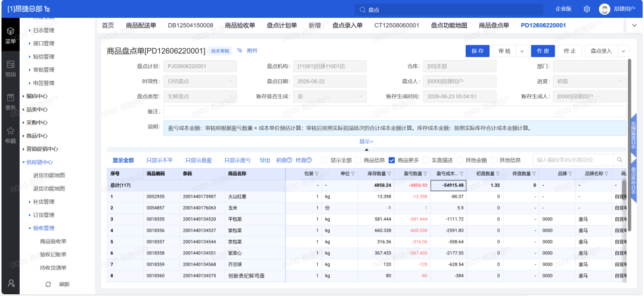Expand the 显示 section toggle
644x296 pixels.
(x=366, y=141)
